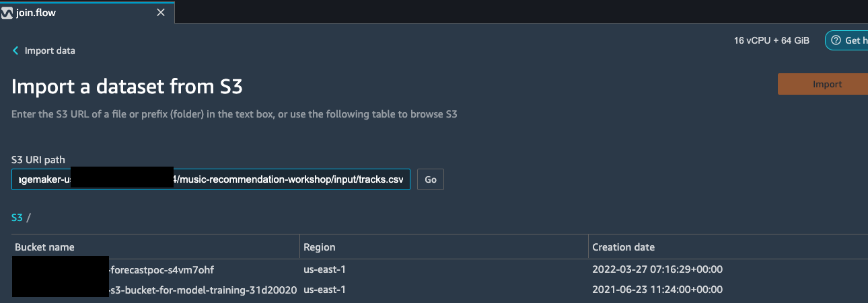This screenshot has height=303, width=868.
Task: Close the join.flow tab
Action: pyautogui.click(x=160, y=13)
